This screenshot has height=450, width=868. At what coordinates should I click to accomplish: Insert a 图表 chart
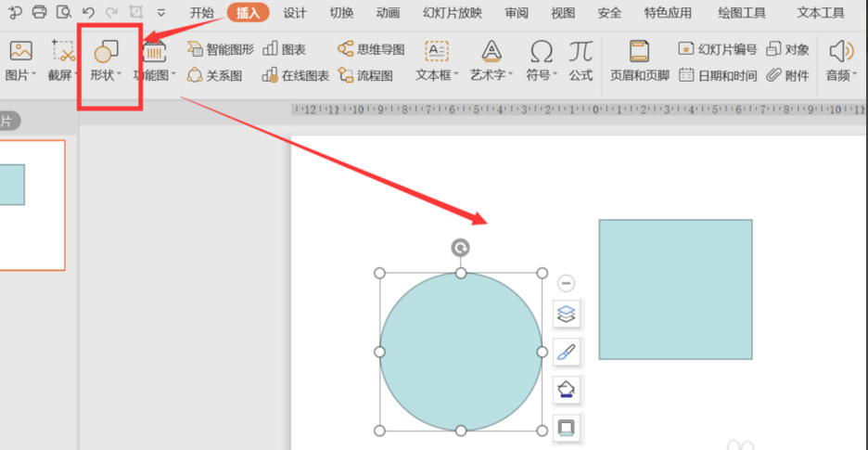(285, 49)
